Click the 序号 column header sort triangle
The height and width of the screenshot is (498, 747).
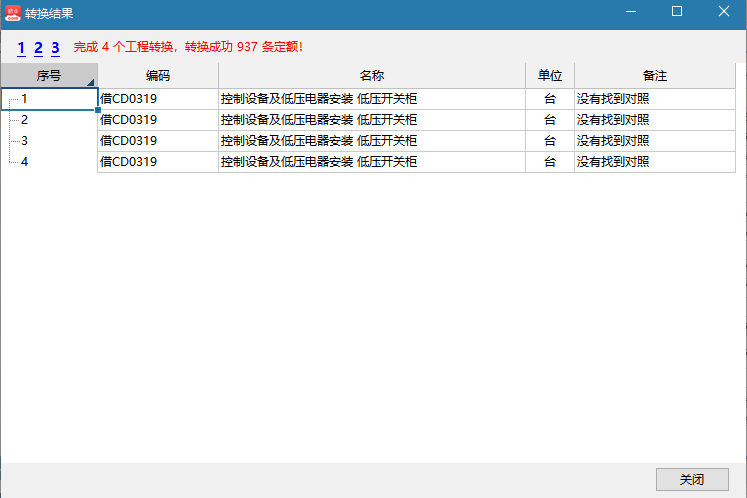coord(91,82)
